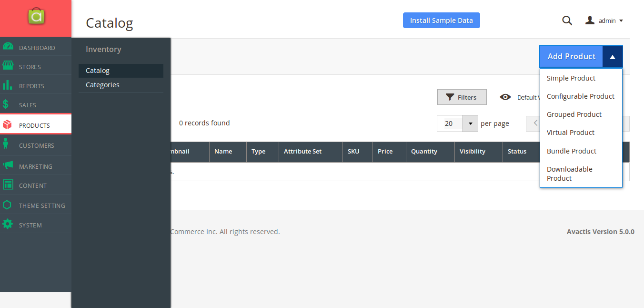Sort by the Name column header
644x308 pixels.
pos(228,152)
